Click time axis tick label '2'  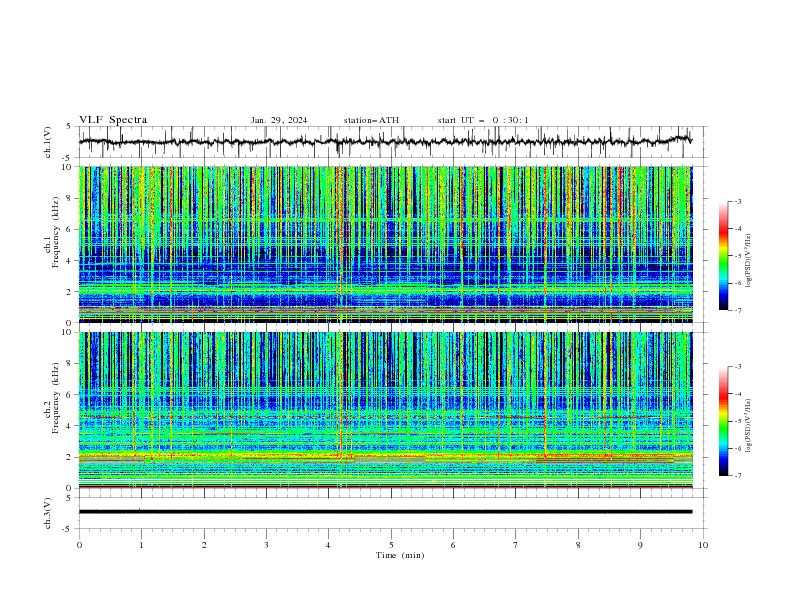coord(204,545)
